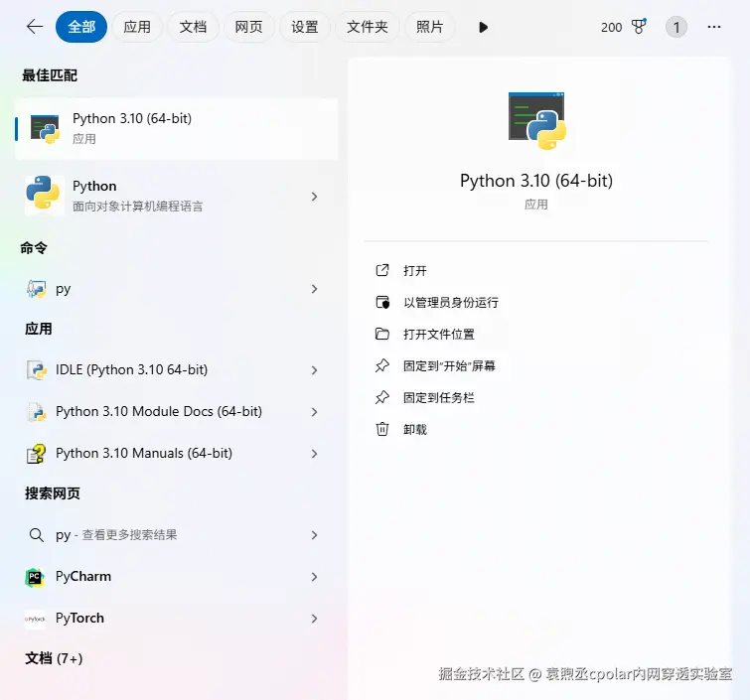Expand the py web search chevron
This screenshot has width=750, height=700.
tap(314, 535)
